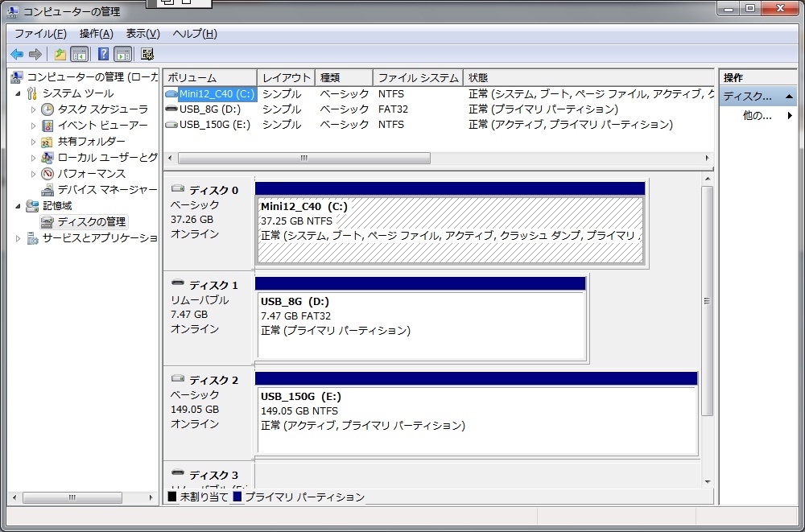Sort by ボリューム column header
Image resolution: width=805 pixels, height=532 pixels.
(210, 78)
